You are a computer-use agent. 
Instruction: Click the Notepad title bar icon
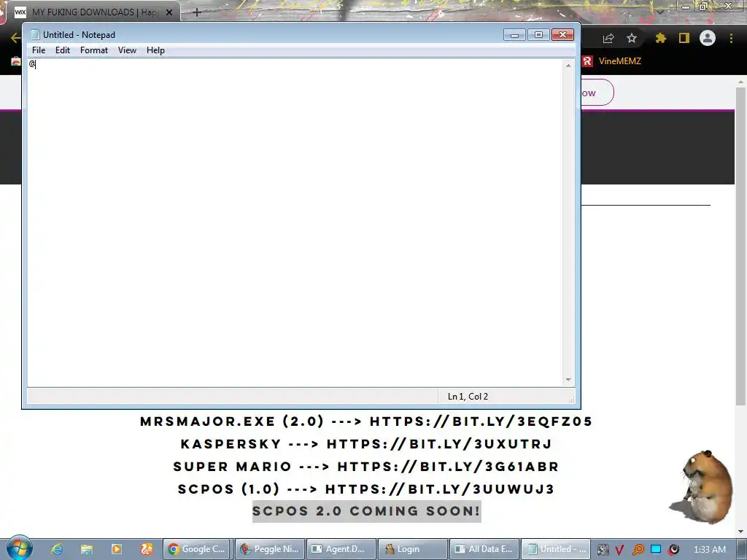[35, 34]
